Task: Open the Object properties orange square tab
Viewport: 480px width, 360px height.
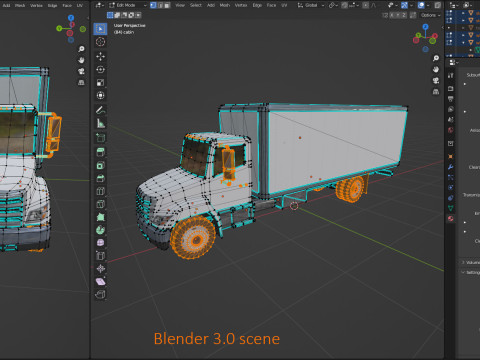Action: pos(451,156)
